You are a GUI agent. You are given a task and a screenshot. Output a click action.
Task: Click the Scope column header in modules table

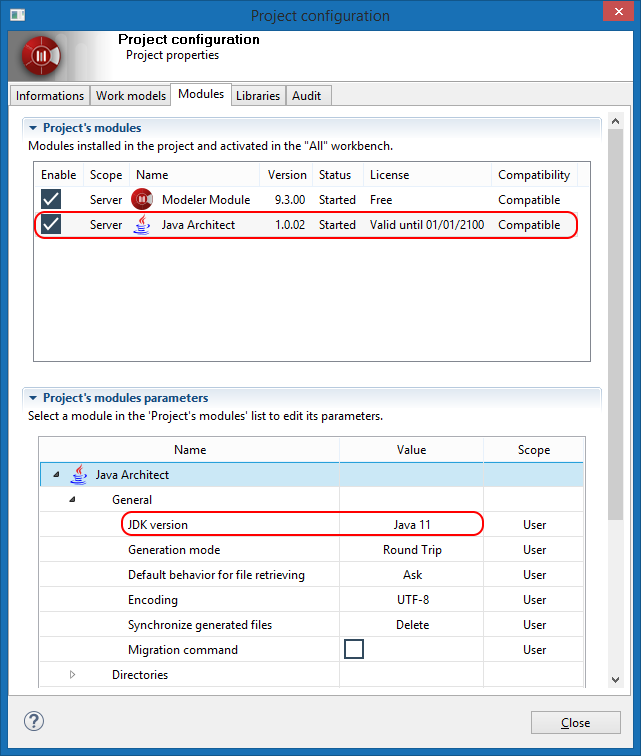[106, 175]
